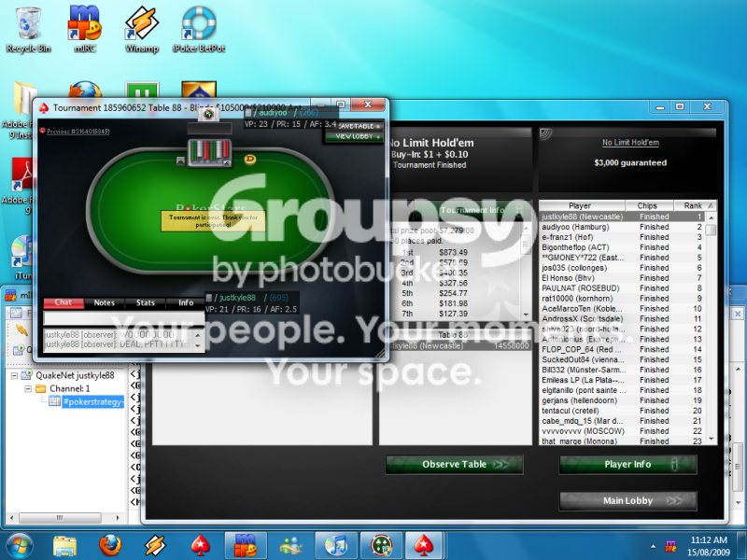Click the justkyle88 player name at bottom seat
This screenshot has height=560, width=747.
pyautogui.click(x=238, y=298)
